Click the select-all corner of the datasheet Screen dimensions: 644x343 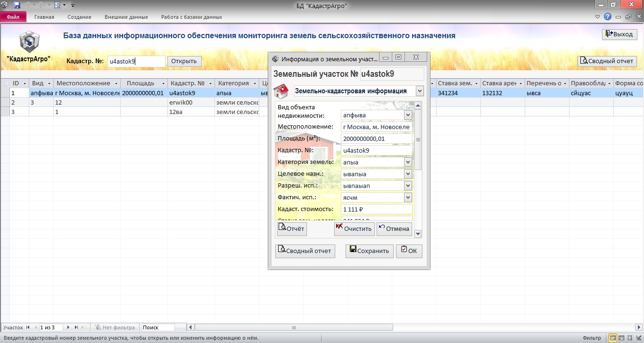coord(5,83)
